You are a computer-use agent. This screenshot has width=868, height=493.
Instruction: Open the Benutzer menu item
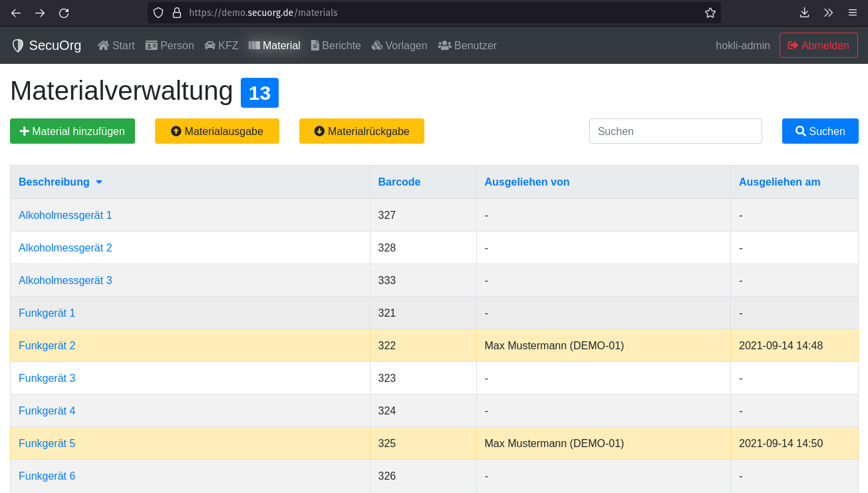[467, 45]
